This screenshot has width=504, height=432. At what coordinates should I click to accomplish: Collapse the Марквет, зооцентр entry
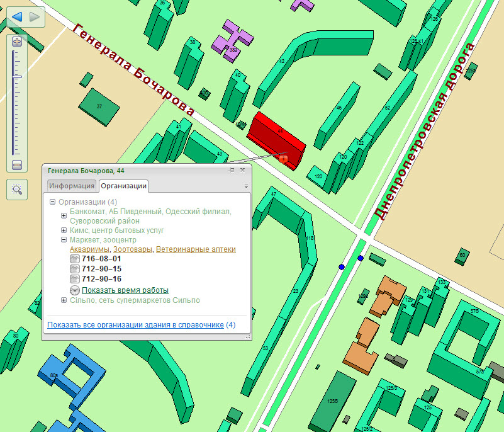64,240
